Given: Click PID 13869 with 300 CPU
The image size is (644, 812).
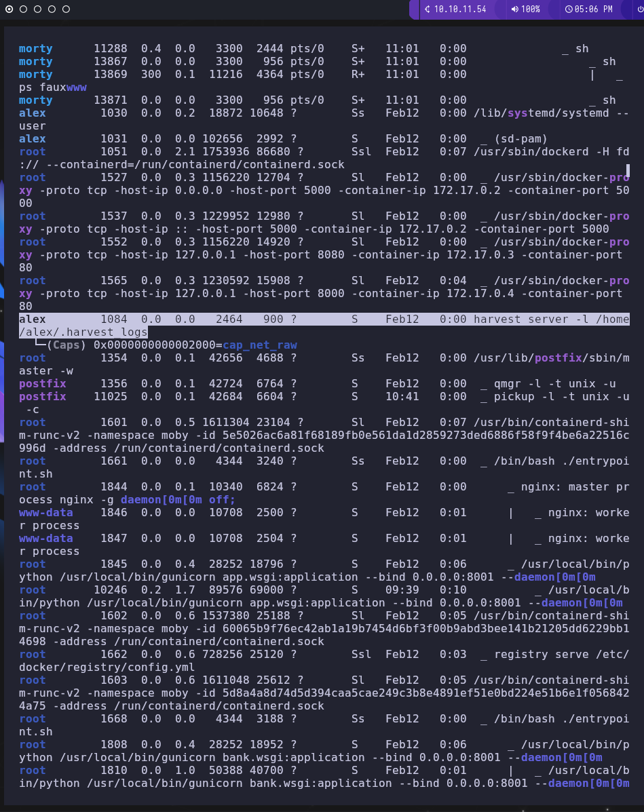Looking at the screenshot, I should click(111, 74).
